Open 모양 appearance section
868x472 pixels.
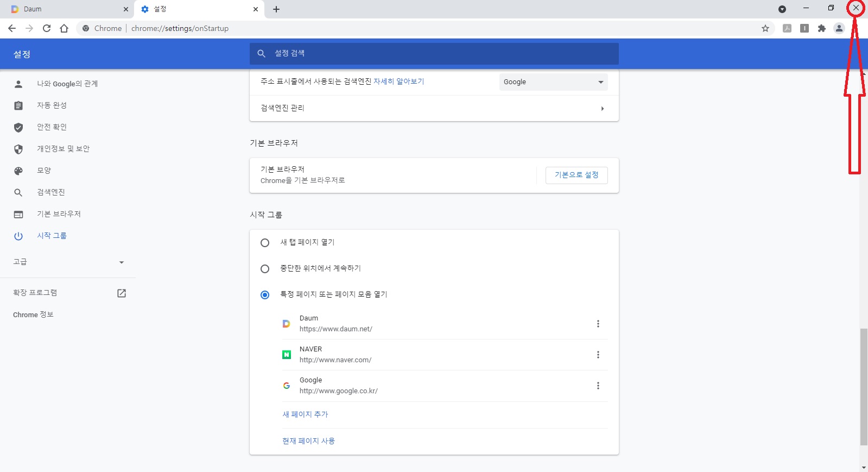pos(44,171)
